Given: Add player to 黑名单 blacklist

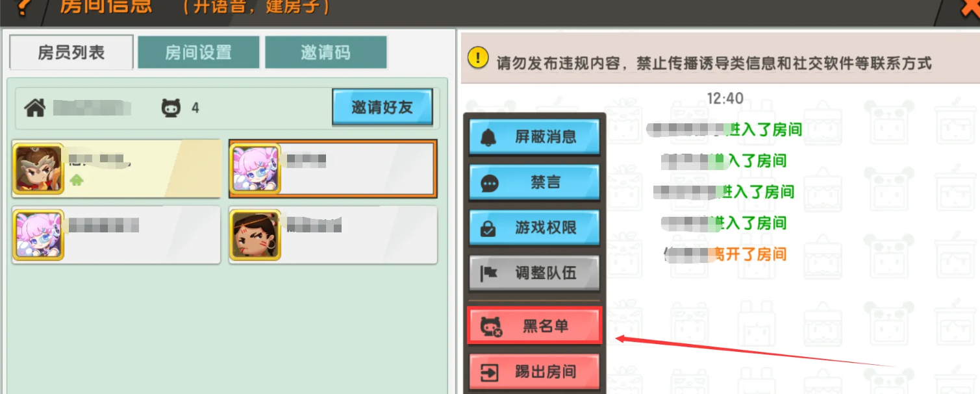Looking at the screenshot, I should click(x=534, y=326).
